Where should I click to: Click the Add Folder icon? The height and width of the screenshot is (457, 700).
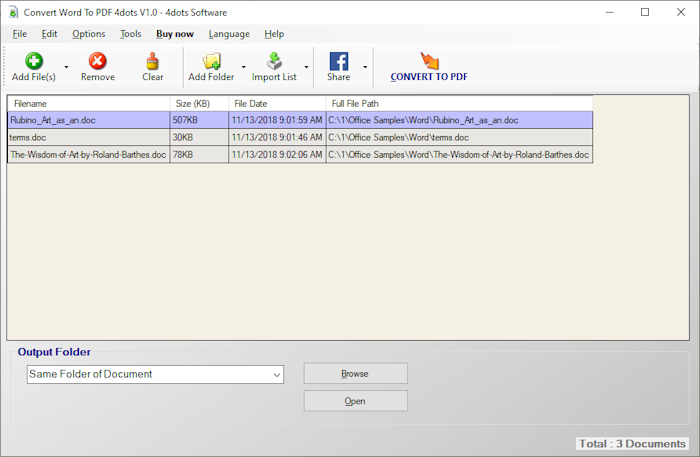pos(212,61)
